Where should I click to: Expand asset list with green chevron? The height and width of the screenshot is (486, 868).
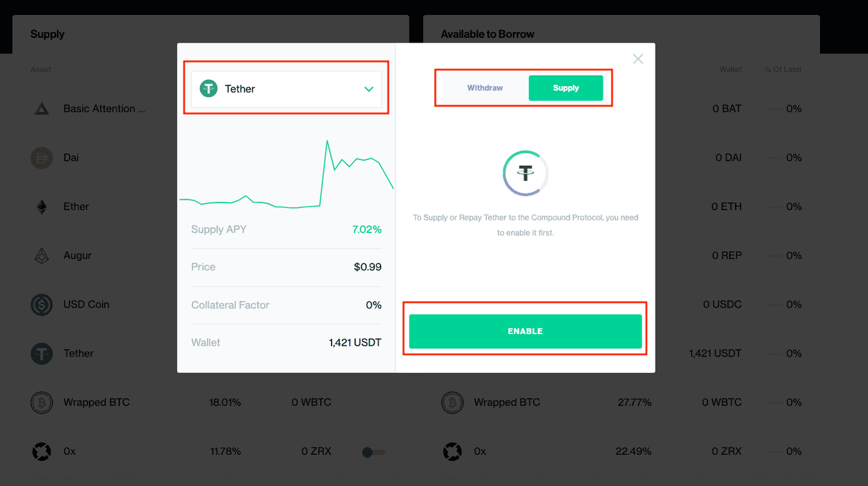coord(369,89)
